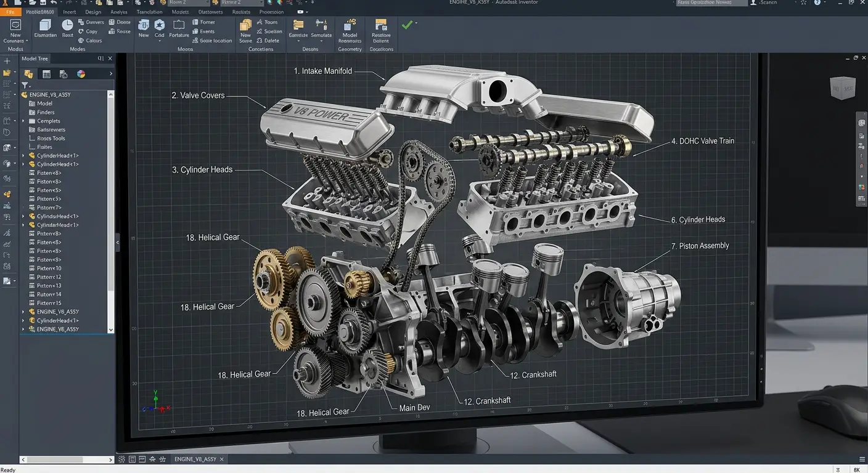Viewport: 868px width, 473px height.
Task: Click the table view icon in Model Tree
Action: [46, 74]
